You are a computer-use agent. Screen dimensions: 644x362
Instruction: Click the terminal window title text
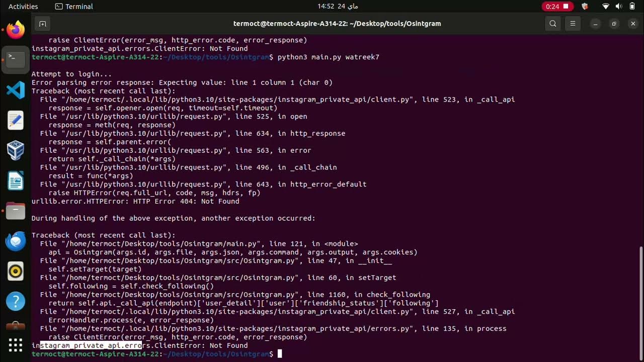[337, 24]
